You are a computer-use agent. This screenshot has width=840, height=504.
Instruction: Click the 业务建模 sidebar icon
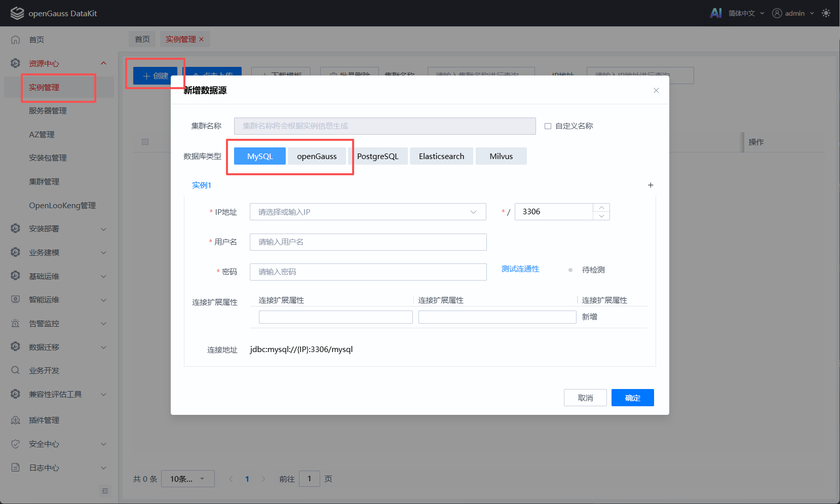point(16,252)
